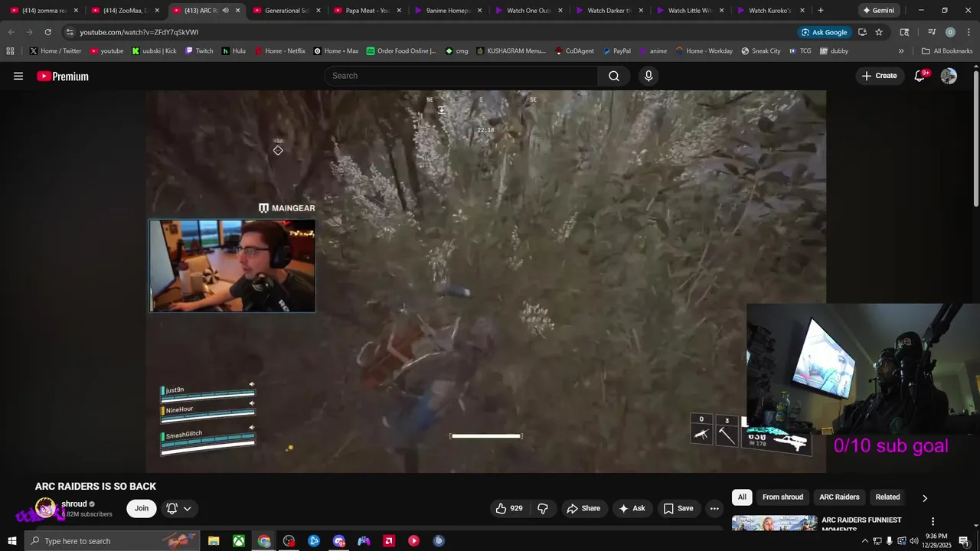
Task: Click the video player area
Action: click(485, 282)
